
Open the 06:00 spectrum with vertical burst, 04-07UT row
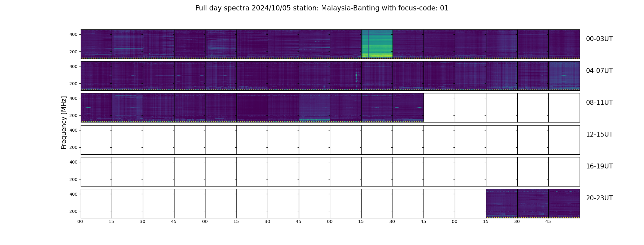pos(346,76)
